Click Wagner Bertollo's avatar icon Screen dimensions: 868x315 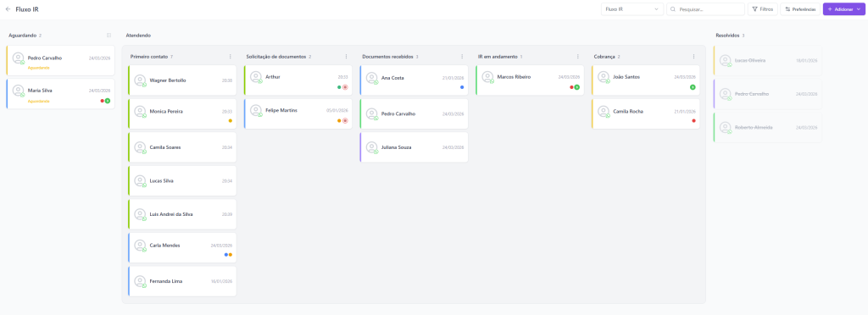click(140, 80)
